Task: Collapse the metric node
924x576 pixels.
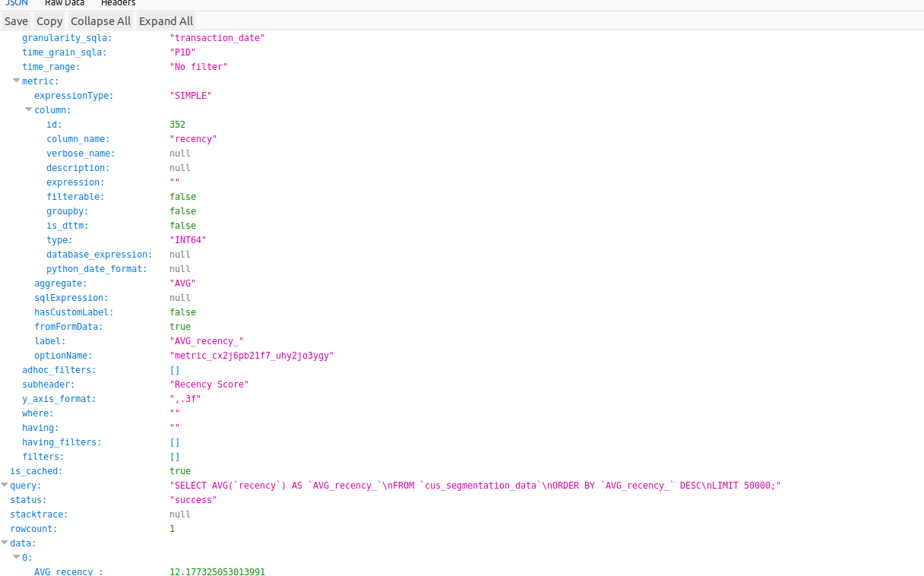Action: (16, 81)
